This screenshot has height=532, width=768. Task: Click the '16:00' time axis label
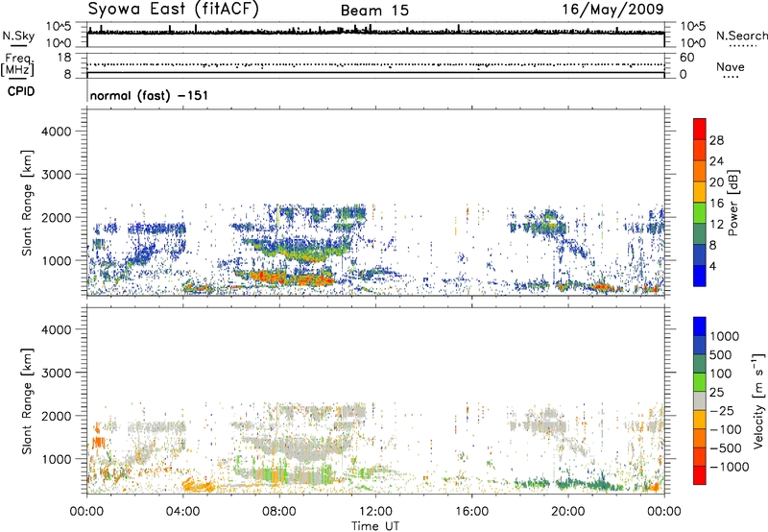[x=471, y=512]
